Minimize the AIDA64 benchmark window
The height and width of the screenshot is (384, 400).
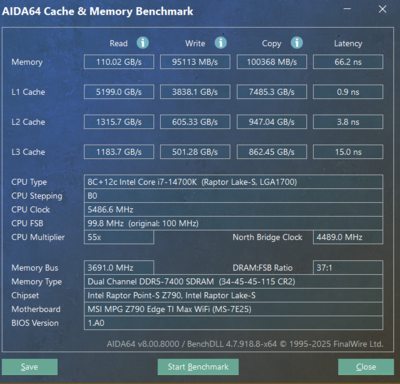tap(347, 9)
